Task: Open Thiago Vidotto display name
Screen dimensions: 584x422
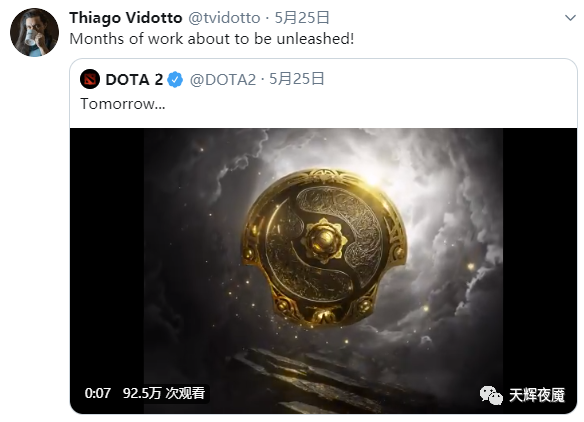Action: pyautogui.click(x=126, y=18)
